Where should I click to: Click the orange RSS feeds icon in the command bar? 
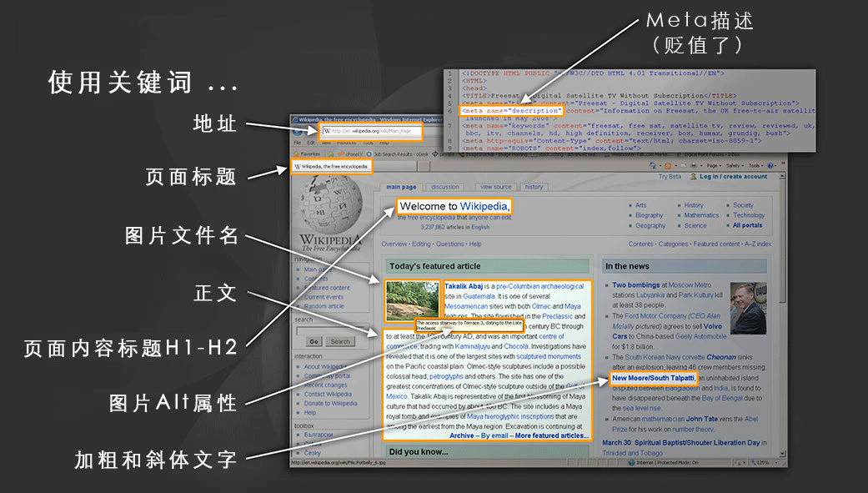click(x=668, y=166)
